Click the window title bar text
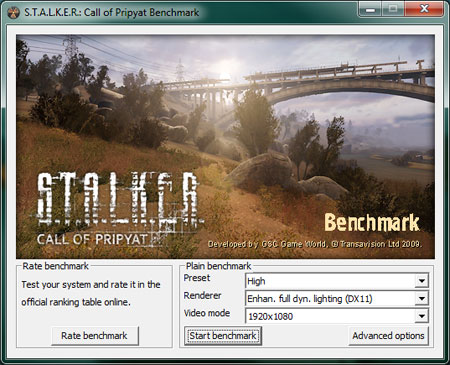This screenshot has width=450, height=365. (112, 13)
